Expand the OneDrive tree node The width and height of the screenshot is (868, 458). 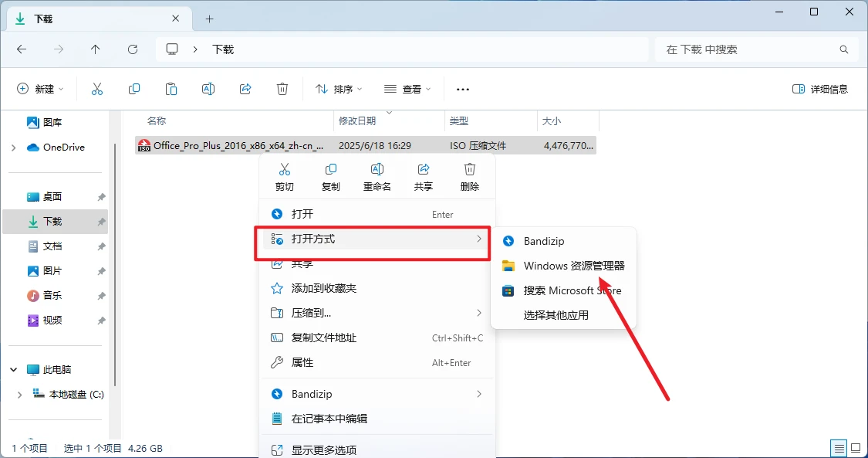(14, 148)
